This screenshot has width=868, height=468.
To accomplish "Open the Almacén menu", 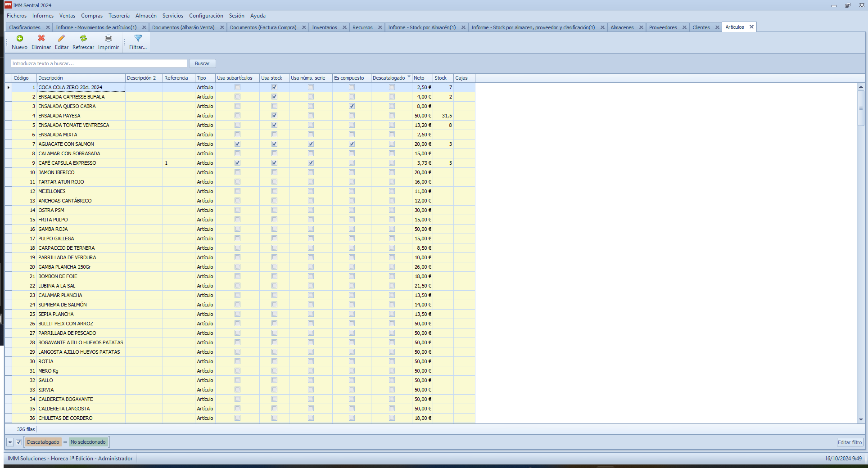I will [146, 16].
